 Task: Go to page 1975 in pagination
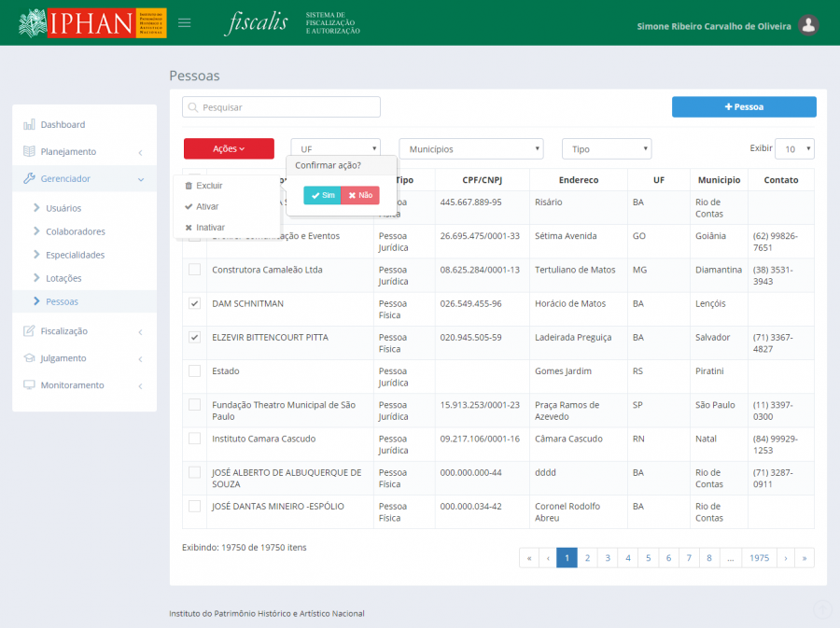click(759, 558)
